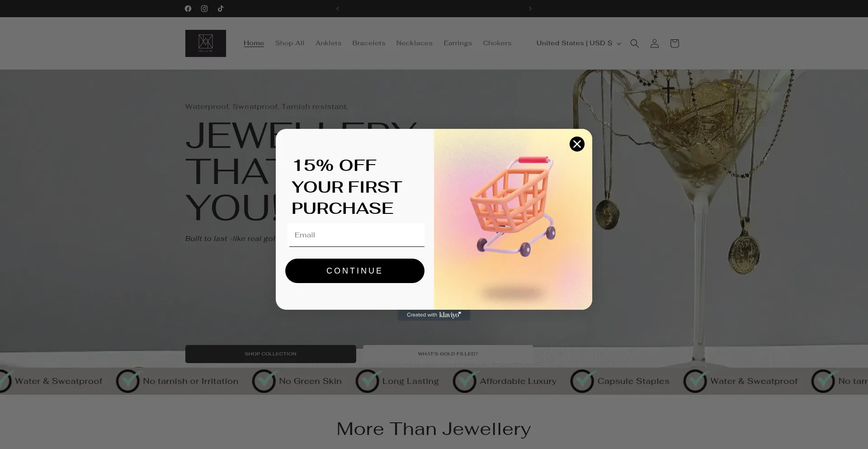Click the Shop Collection button
Image resolution: width=868 pixels, height=449 pixels.
[x=271, y=354]
